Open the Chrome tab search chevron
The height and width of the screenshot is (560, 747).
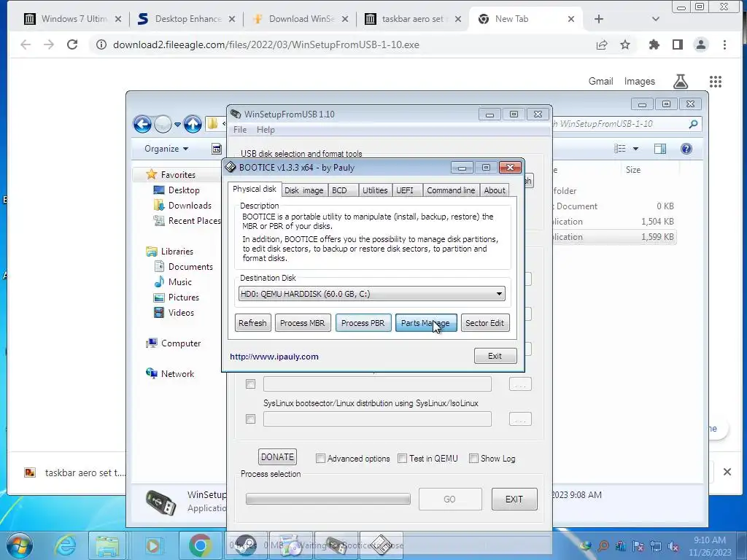tap(656, 19)
